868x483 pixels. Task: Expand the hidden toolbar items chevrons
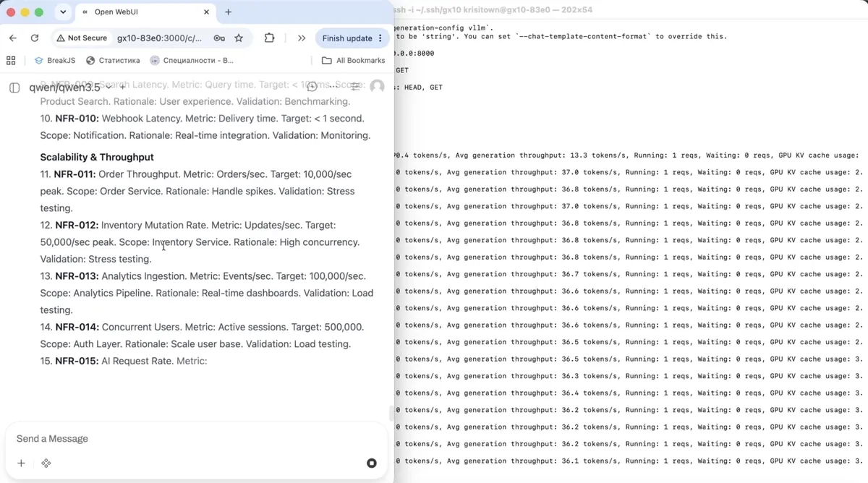[302, 38]
